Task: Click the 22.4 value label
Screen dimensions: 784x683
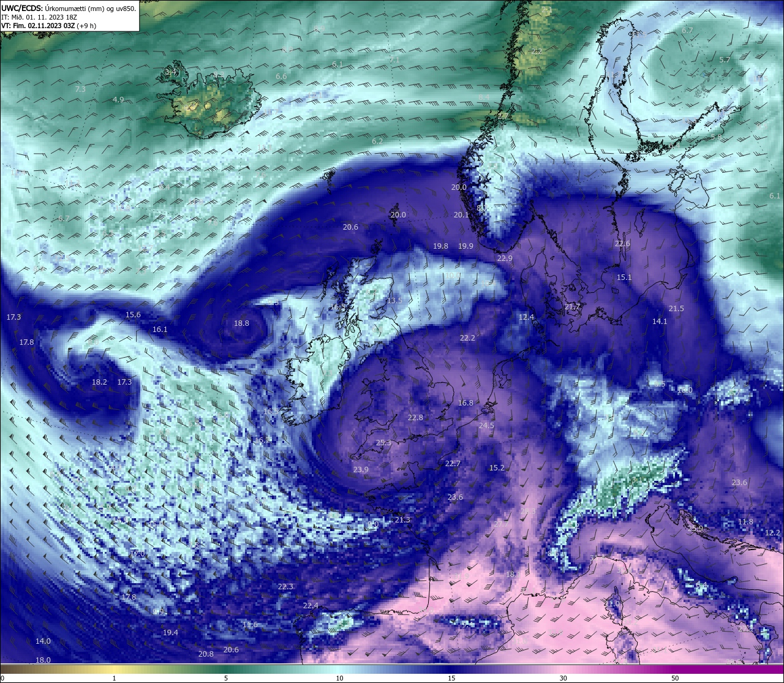Action: click(x=311, y=605)
